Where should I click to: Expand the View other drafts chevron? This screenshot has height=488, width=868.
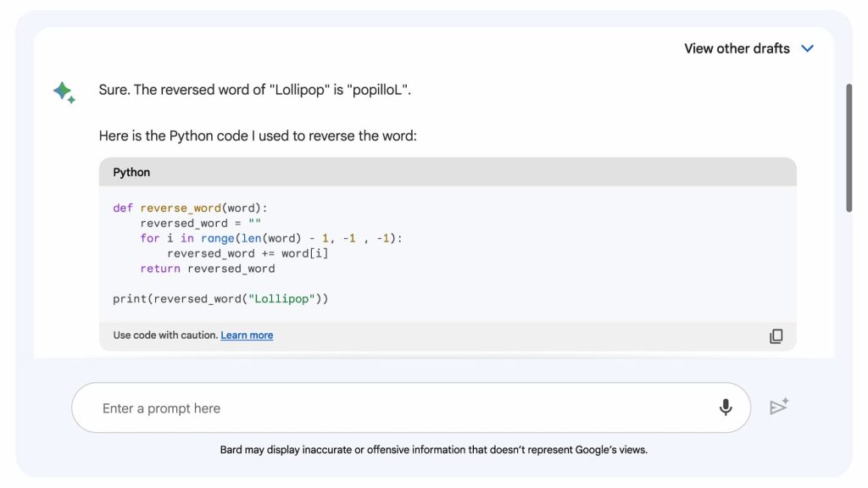point(807,48)
